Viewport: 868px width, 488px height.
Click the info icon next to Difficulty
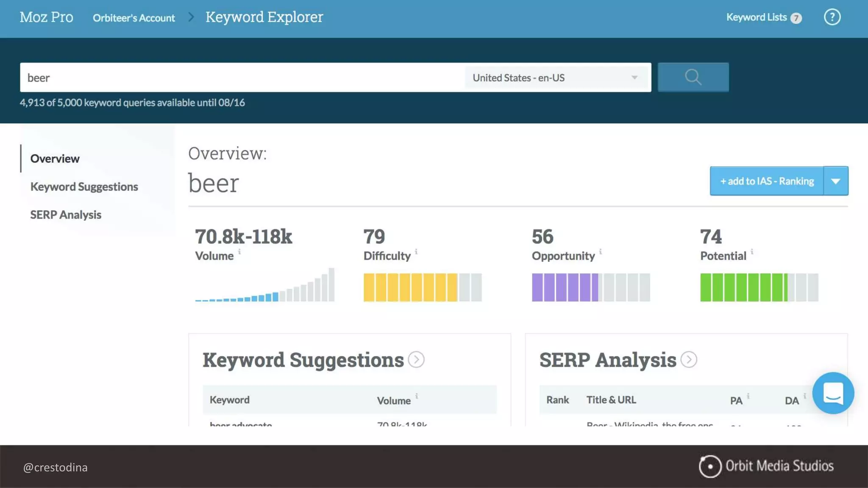point(416,252)
